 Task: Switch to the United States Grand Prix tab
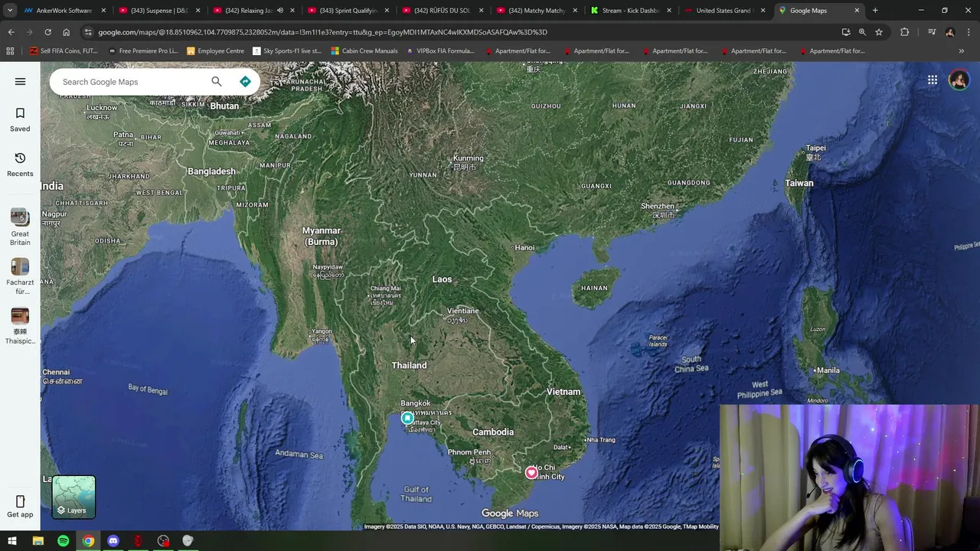point(724,11)
